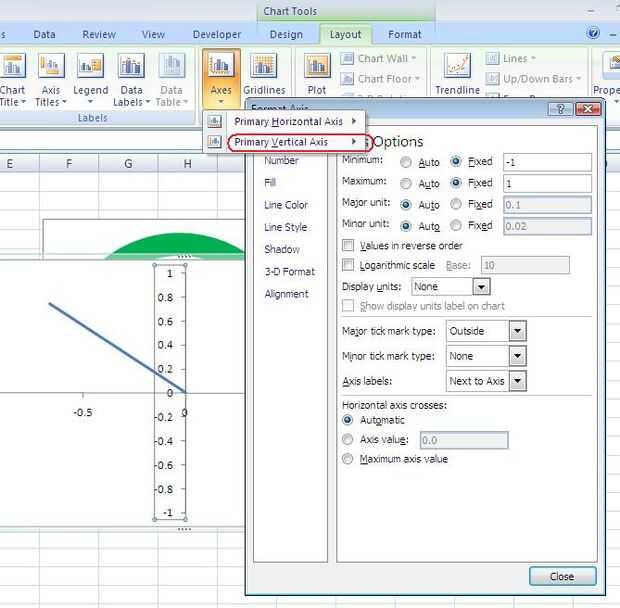Switch to the View ribbon tab
Viewport: 620px width, 608px height.
point(153,34)
